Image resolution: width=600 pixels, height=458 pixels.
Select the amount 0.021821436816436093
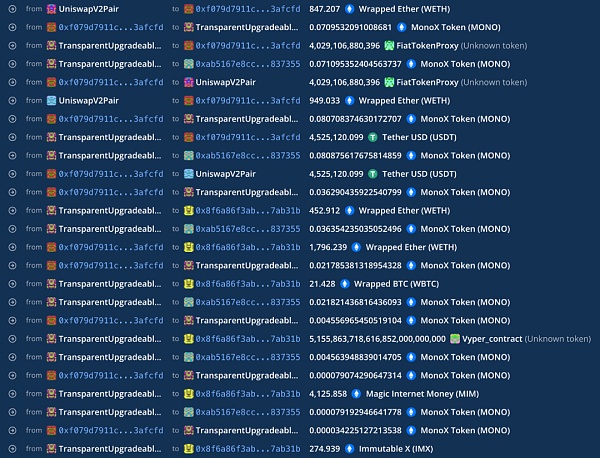[x=355, y=302]
